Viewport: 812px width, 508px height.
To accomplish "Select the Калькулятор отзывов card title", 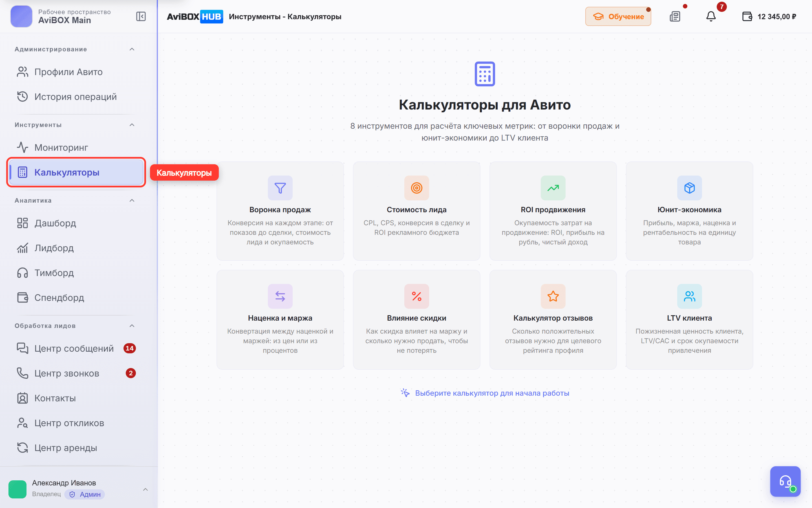I will tap(553, 318).
